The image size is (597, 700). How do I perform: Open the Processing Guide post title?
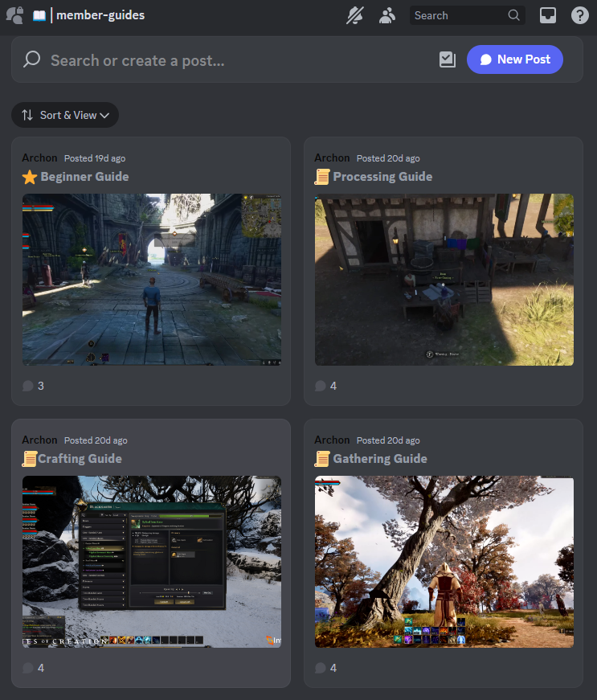382,177
